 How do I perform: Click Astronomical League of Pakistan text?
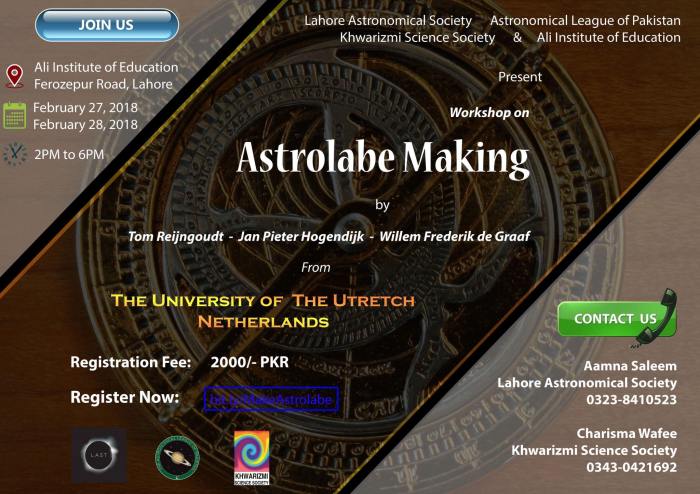[x=585, y=21]
